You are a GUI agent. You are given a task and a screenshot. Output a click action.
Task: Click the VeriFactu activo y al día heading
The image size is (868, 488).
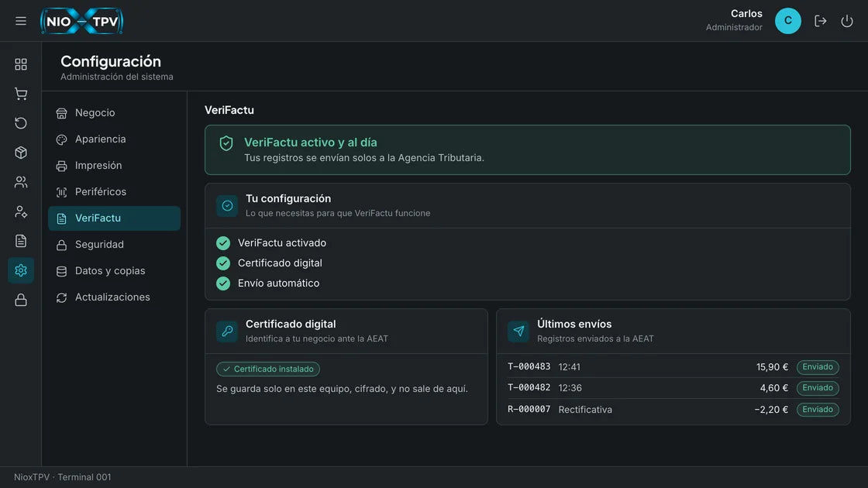coord(311,143)
